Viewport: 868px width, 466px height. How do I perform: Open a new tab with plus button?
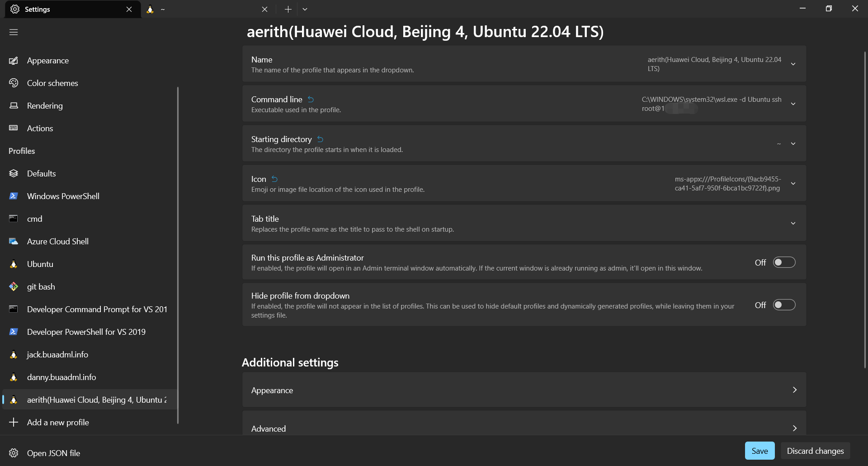point(288,9)
